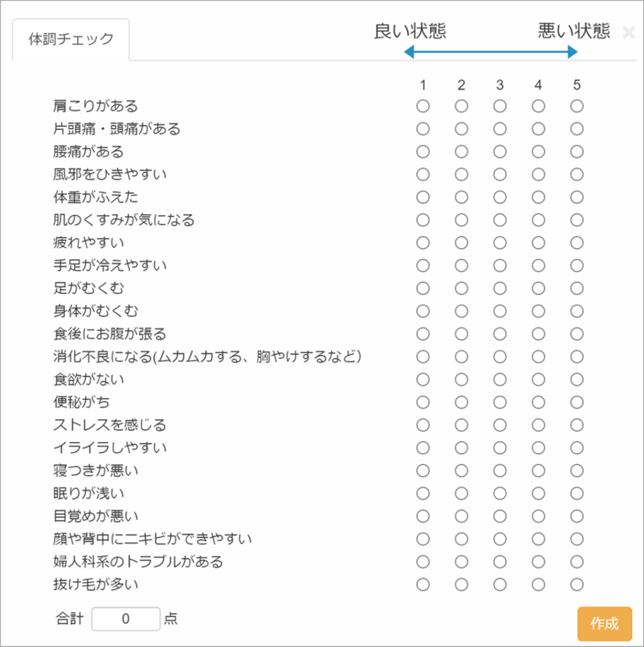Choose rating 5 for ストレスを感じる

click(x=576, y=425)
